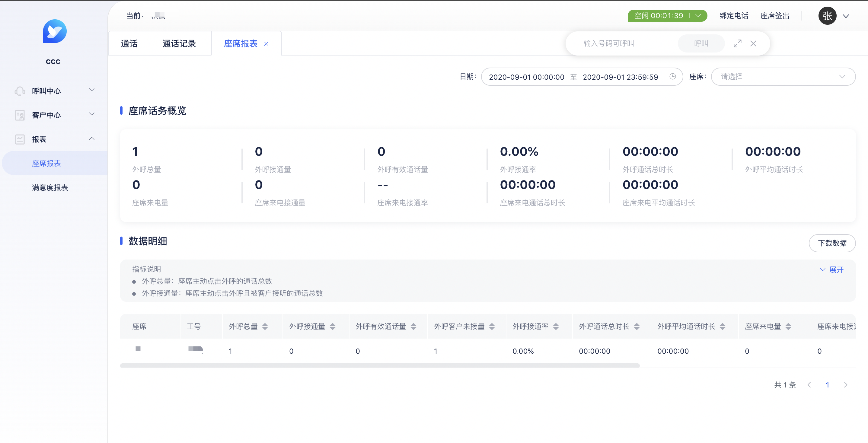This screenshot has height=443, width=868.
Task: Click the table horizontal scrollbar
Action: tap(380, 365)
